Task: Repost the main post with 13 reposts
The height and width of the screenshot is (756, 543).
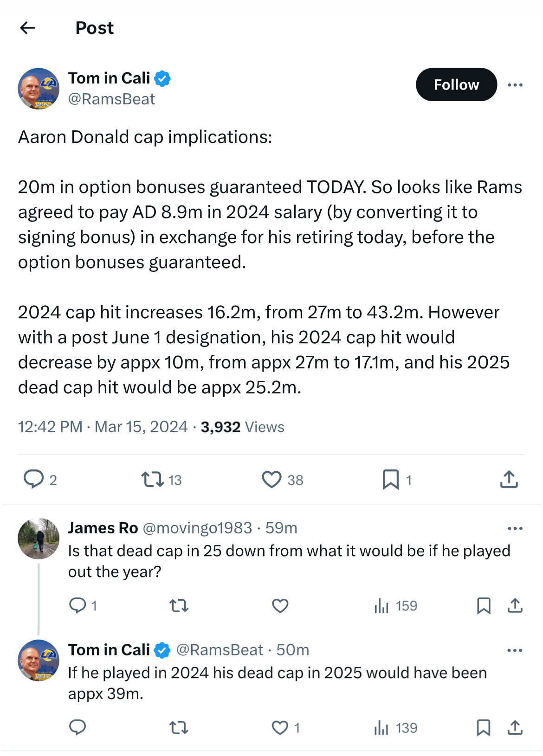Action: [152, 479]
